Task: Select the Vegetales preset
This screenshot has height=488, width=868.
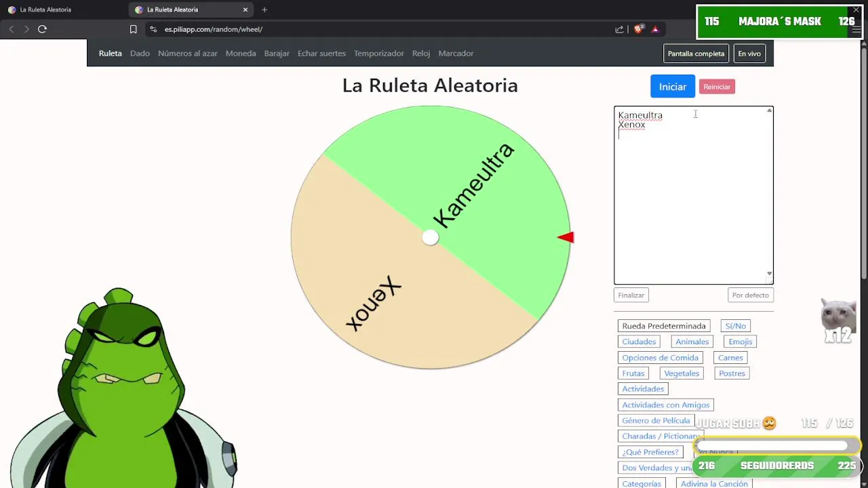Action: pyautogui.click(x=682, y=373)
